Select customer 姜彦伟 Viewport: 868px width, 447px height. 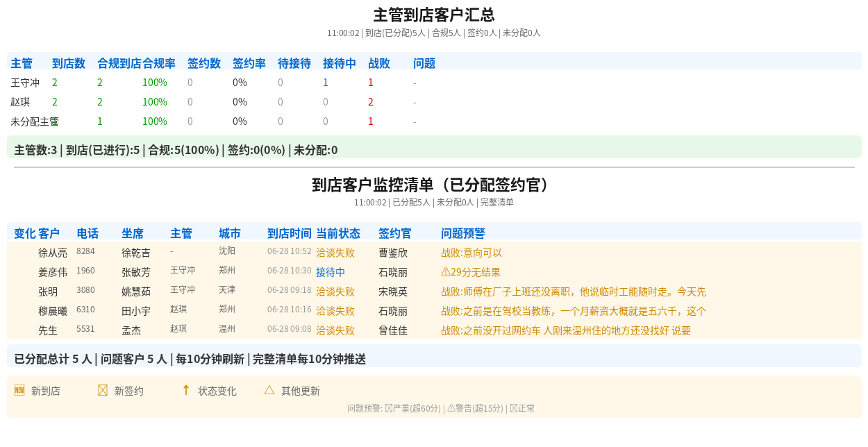click(53, 272)
